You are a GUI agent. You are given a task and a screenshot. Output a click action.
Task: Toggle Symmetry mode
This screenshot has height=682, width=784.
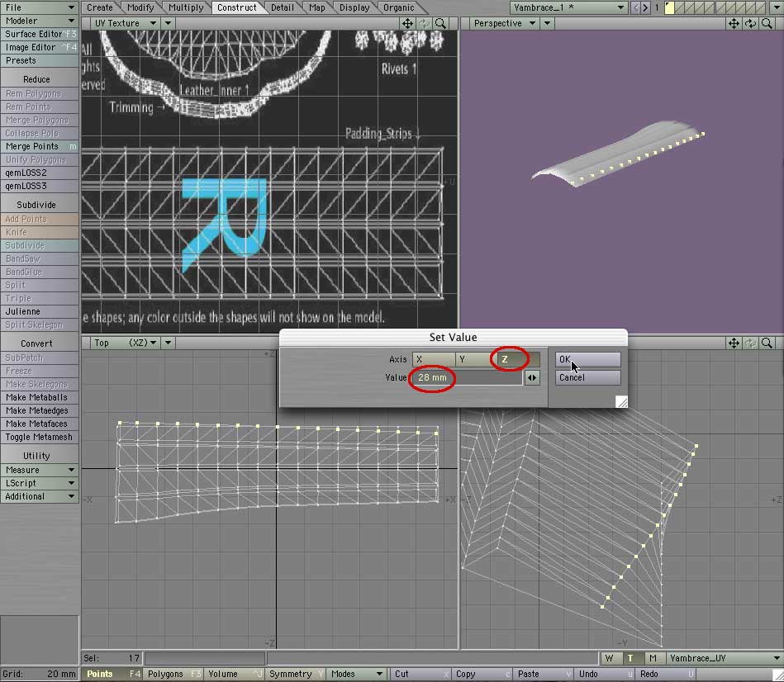point(296,674)
